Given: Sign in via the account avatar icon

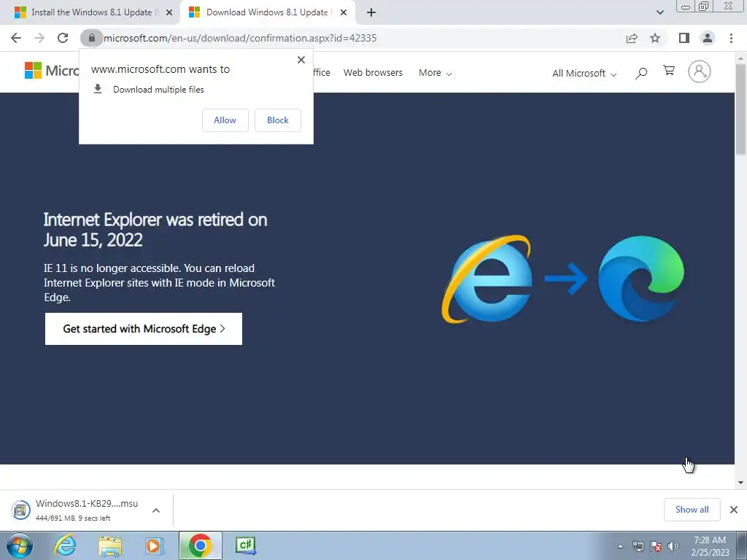Looking at the screenshot, I should pos(699,72).
